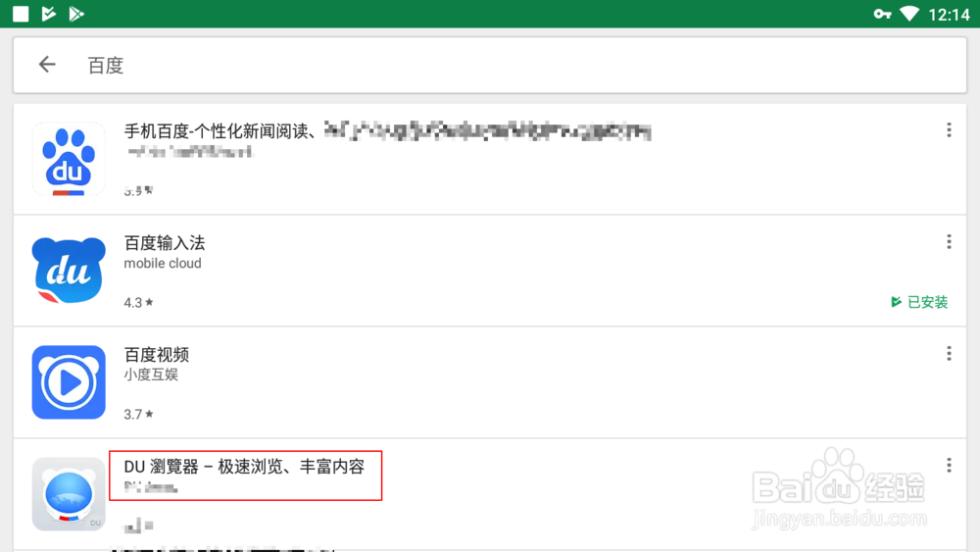980x552 pixels.
Task: Click the 4.3 star rating
Action: coord(138,303)
